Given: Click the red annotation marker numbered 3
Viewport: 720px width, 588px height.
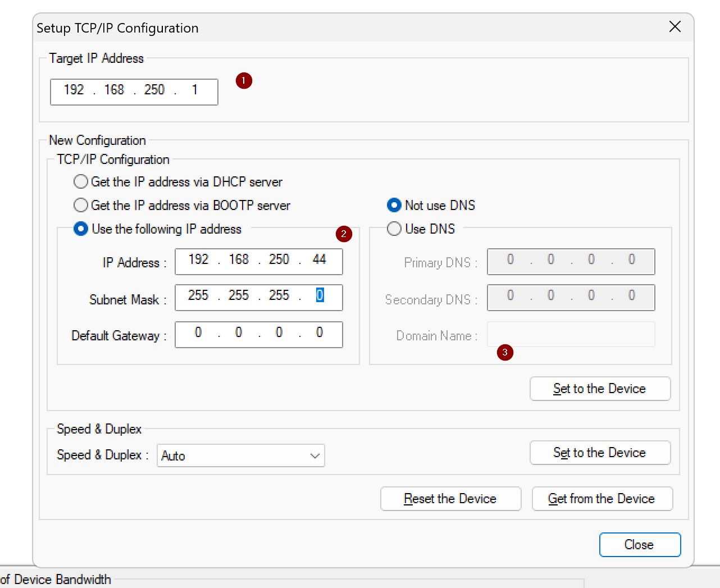Looking at the screenshot, I should tap(505, 353).
